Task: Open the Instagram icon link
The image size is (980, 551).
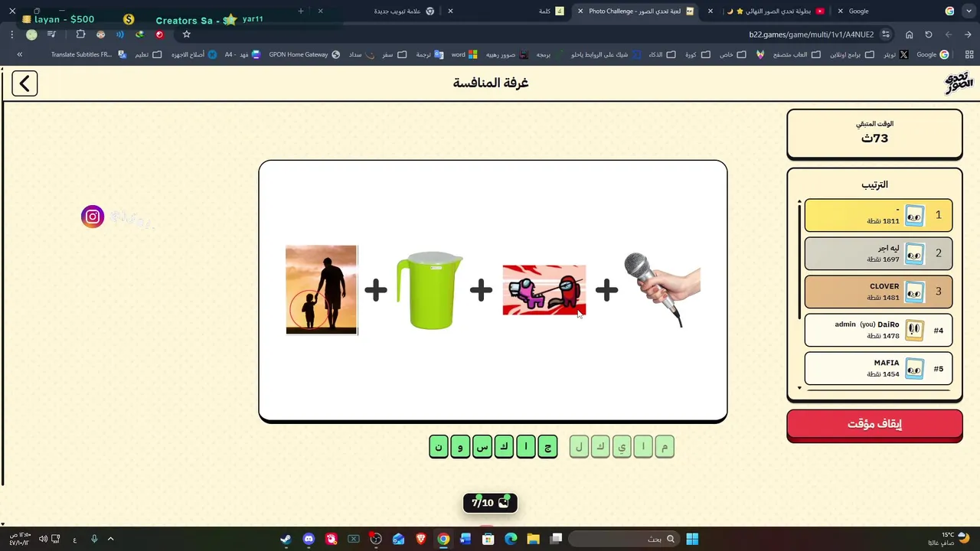Action: pyautogui.click(x=93, y=217)
